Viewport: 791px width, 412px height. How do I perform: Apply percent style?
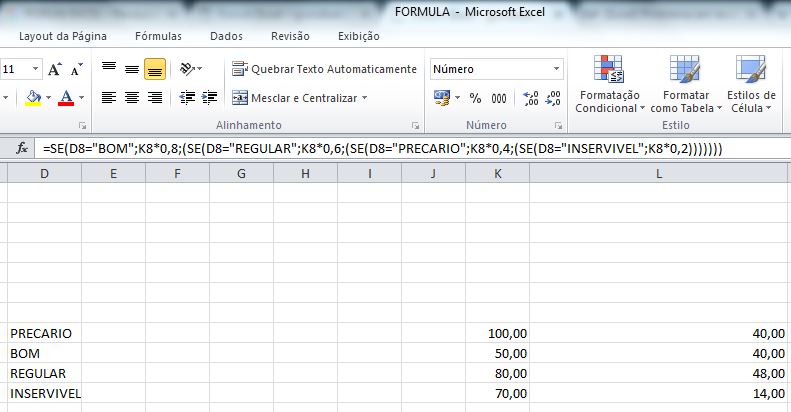tap(475, 98)
